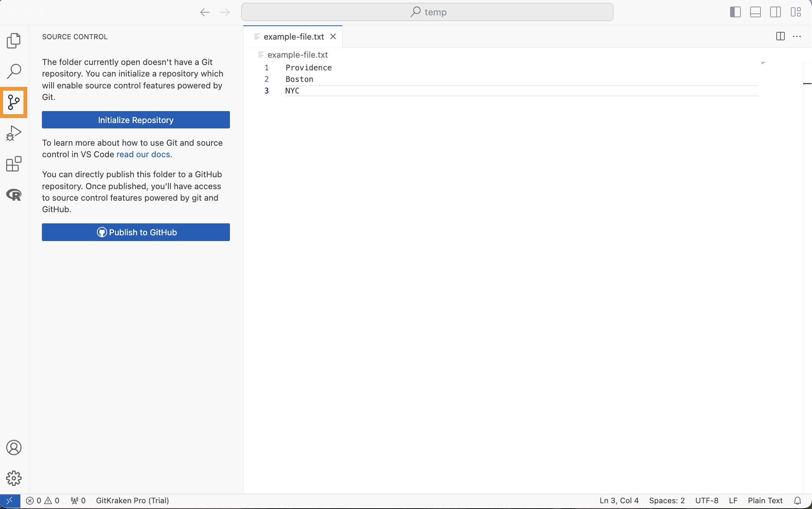Change Spaces: 2 indentation setting
The image size is (812, 509).
(667, 501)
